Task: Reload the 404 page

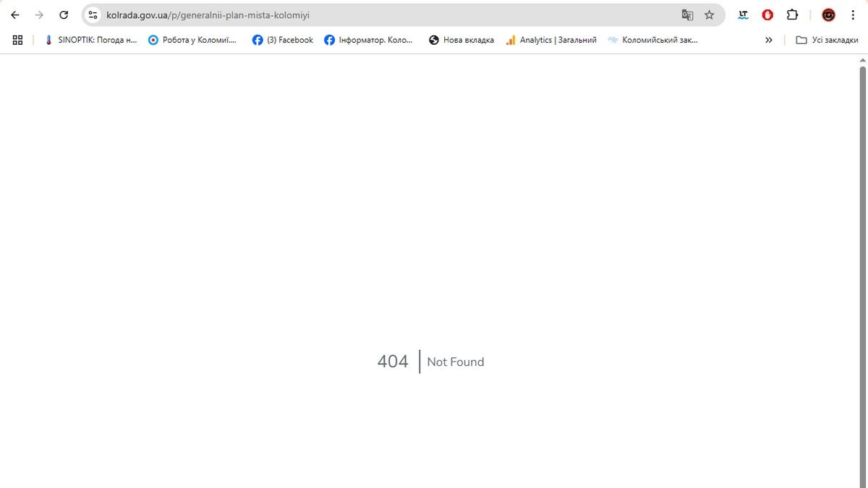Action: tap(64, 15)
